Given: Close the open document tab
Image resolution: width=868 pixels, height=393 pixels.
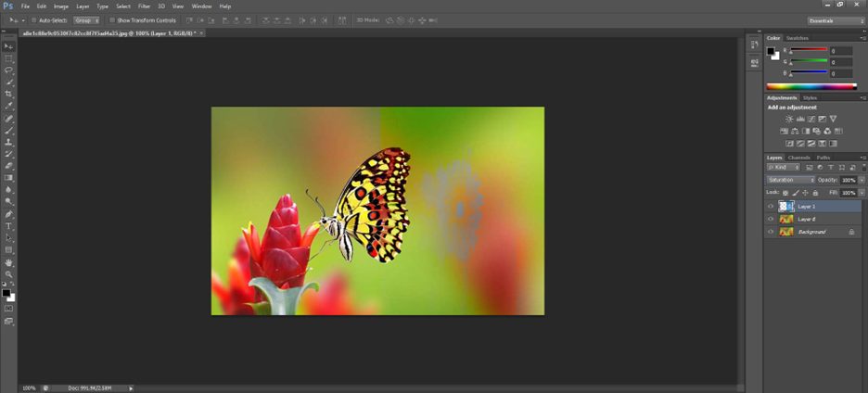Looking at the screenshot, I should (x=201, y=33).
